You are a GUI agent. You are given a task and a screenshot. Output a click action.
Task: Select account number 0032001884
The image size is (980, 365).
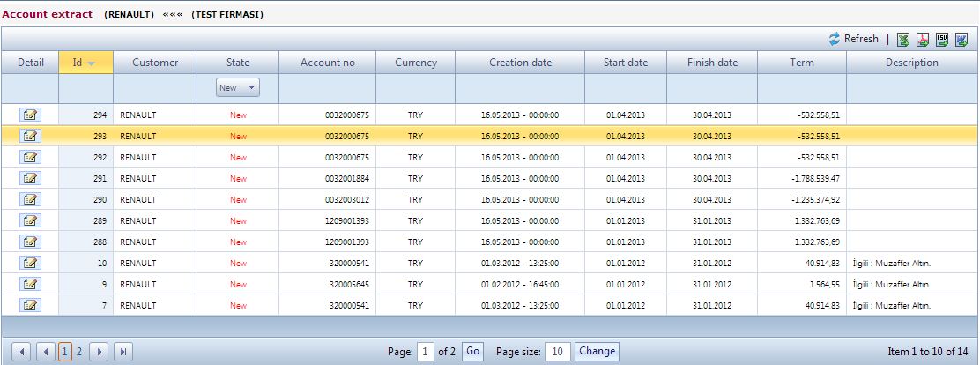click(x=347, y=178)
